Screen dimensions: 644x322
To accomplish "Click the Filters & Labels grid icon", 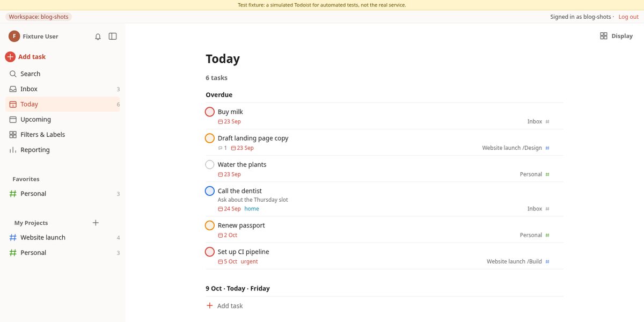I will (x=13, y=135).
